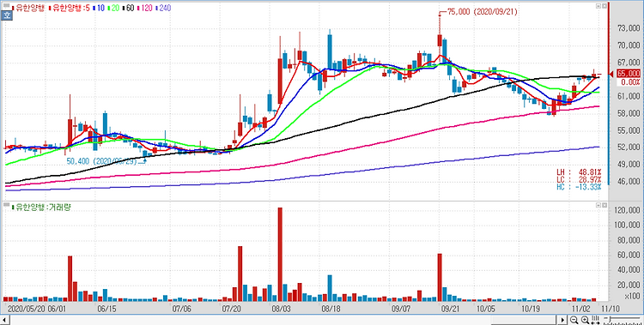The width and height of the screenshot is (644, 325).
Task: Click the 2020/05/20 date axis label
Action: (26, 308)
